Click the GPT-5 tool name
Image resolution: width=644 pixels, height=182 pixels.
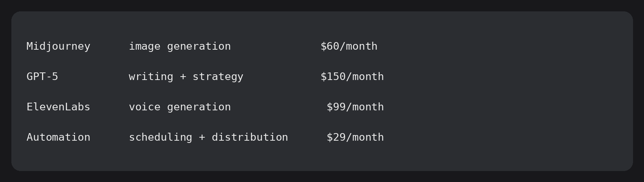point(42,77)
